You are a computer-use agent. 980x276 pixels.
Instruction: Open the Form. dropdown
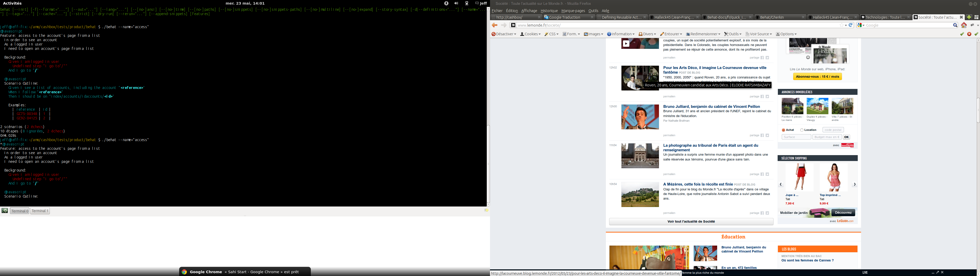[x=571, y=34]
